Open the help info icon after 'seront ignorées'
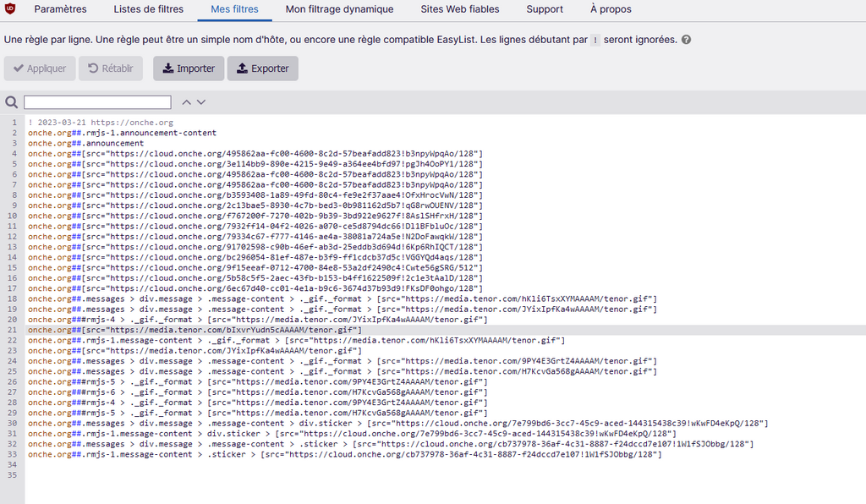The height and width of the screenshot is (504, 866). tap(686, 40)
